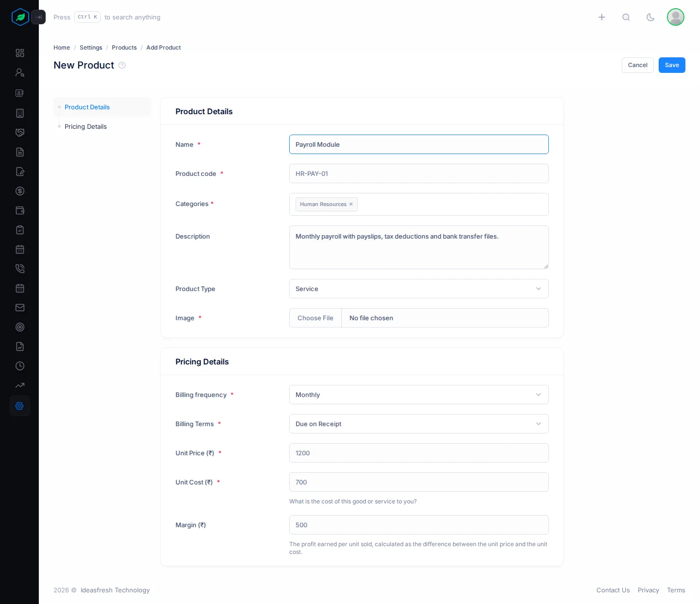
Task: Open the Billing frequency dropdown
Action: (x=419, y=395)
